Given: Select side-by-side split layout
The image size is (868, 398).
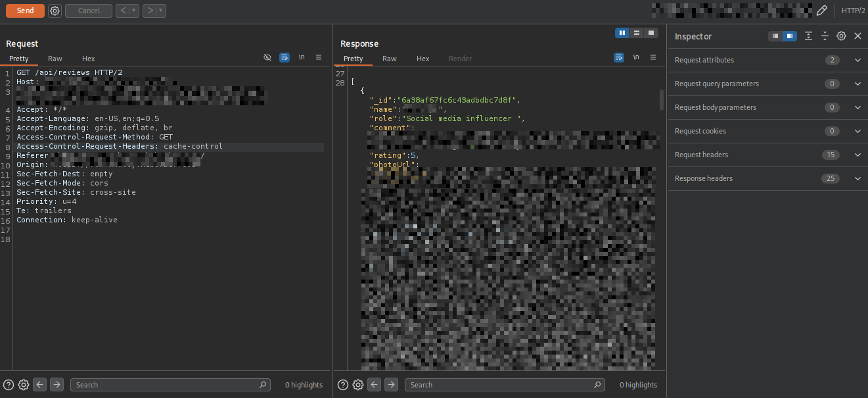Looking at the screenshot, I should tap(622, 33).
